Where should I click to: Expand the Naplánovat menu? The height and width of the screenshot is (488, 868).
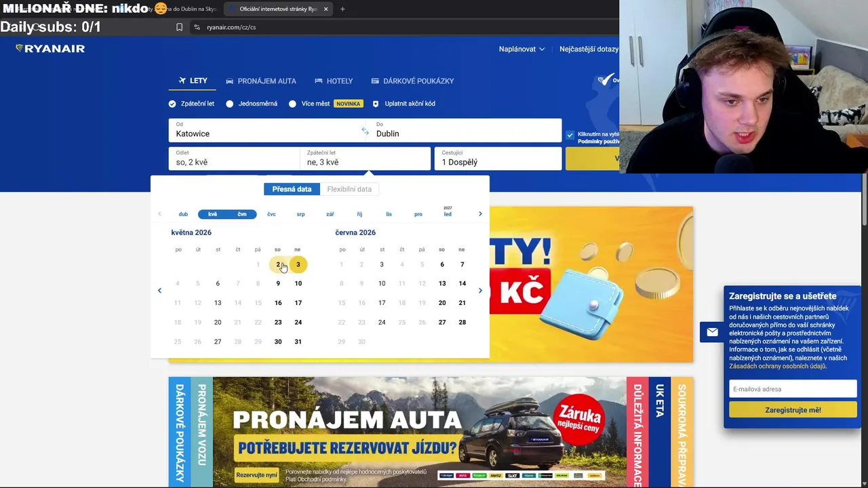[x=522, y=49]
